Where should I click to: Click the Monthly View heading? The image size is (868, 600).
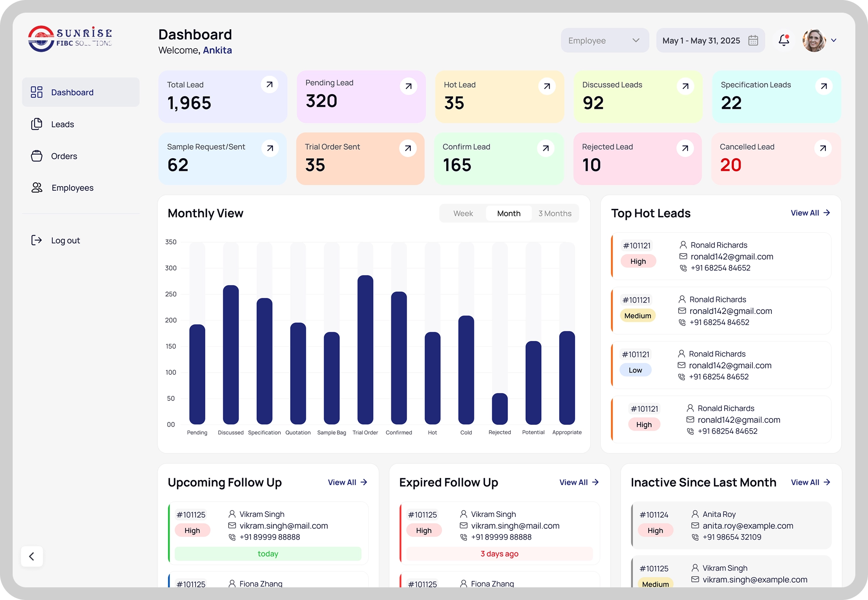(205, 214)
